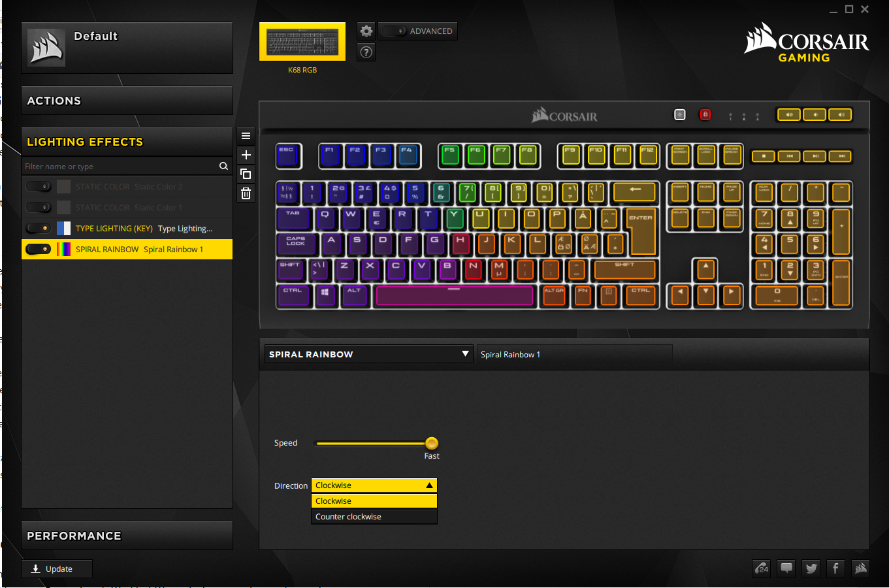This screenshot has height=588, width=889.
Task: Add a new lighting effect
Action: [x=246, y=155]
